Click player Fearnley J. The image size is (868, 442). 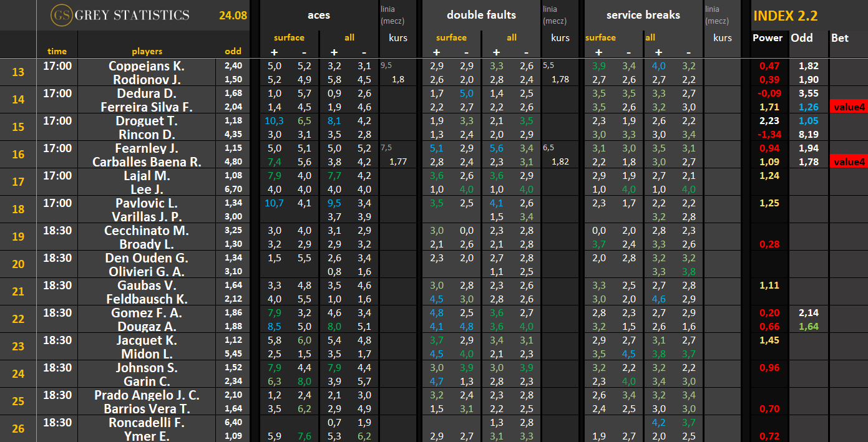[x=147, y=148]
